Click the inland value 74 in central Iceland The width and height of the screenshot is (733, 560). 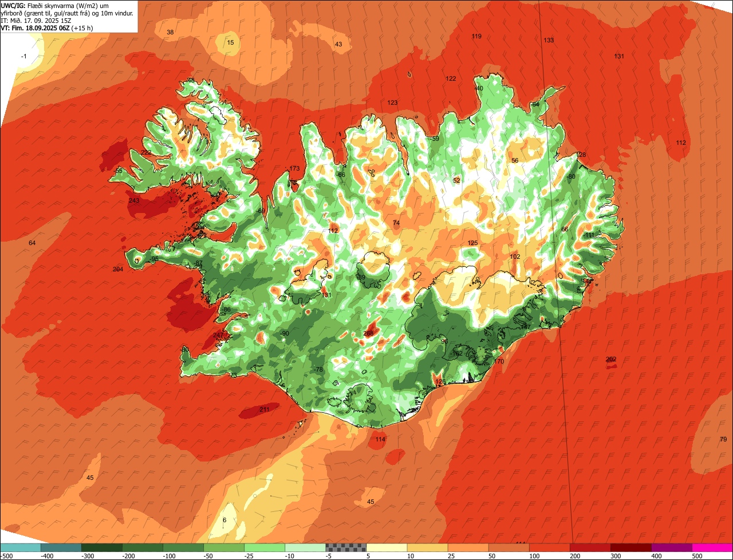click(396, 223)
